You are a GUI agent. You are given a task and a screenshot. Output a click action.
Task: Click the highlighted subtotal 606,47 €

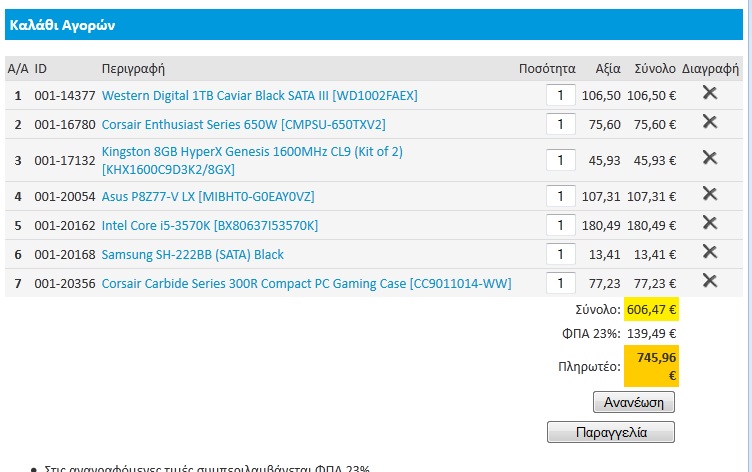click(x=651, y=309)
